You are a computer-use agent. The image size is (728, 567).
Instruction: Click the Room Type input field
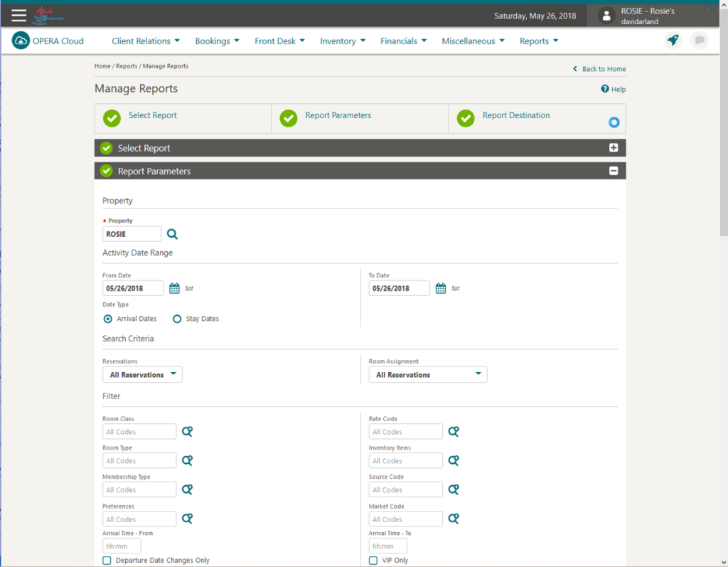tap(139, 460)
